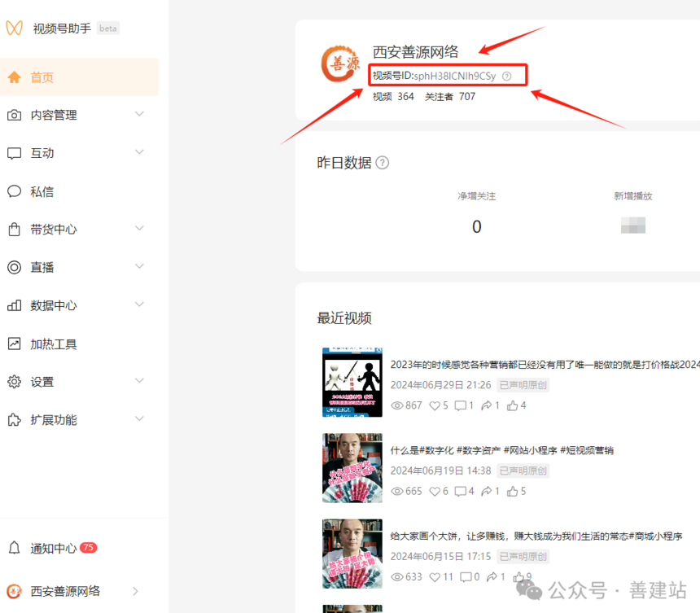Image resolution: width=700 pixels, height=613 pixels.
Task: Open the account arrow beside 西安善源网络
Action: (x=136, y=591)
